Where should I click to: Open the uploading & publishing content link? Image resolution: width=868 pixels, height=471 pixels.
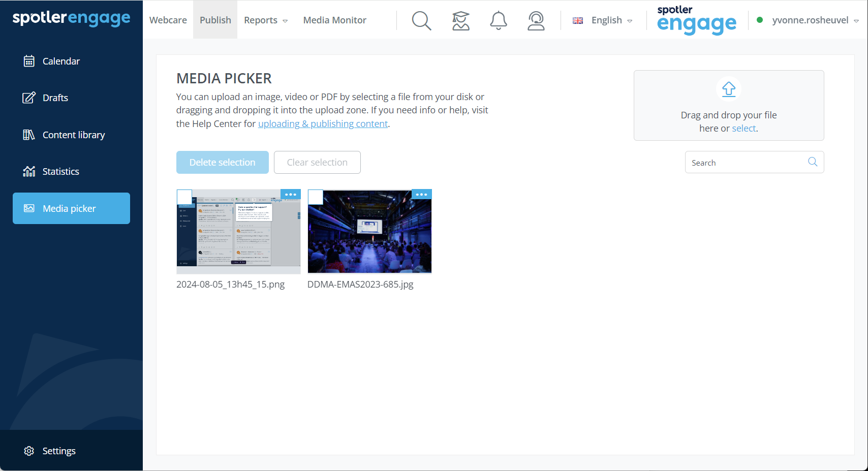pyautogui.click(x=323, y=123)
